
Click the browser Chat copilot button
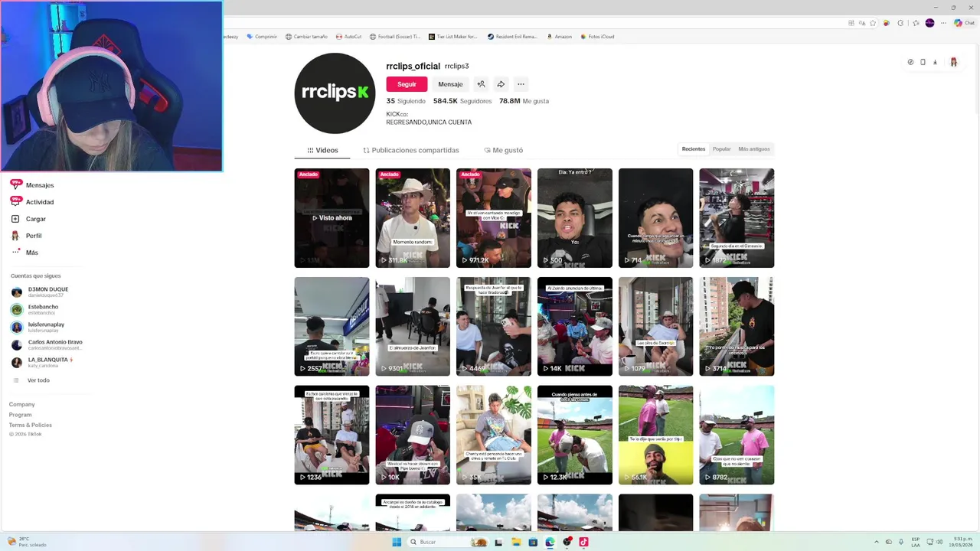[x=964, y=23]
